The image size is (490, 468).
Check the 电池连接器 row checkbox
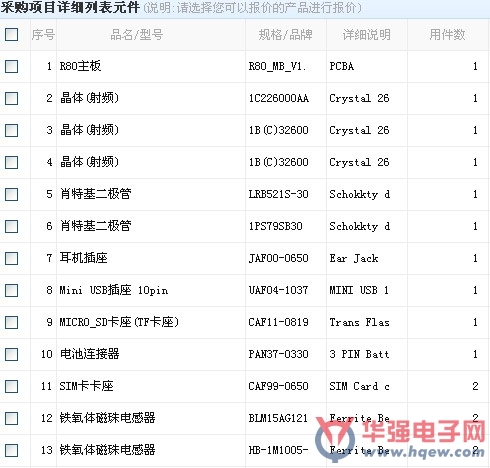[x=11, y=354]
